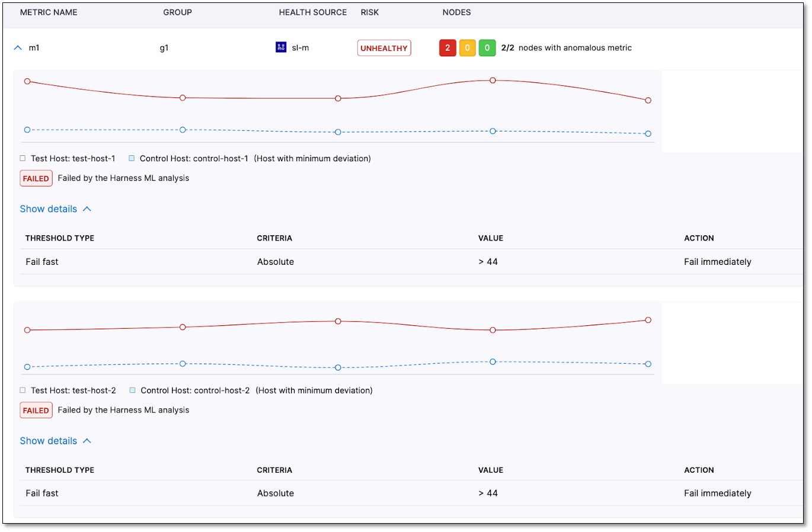
Task: Click the yellow warning nodes count badge
Action: click(467, 48)
